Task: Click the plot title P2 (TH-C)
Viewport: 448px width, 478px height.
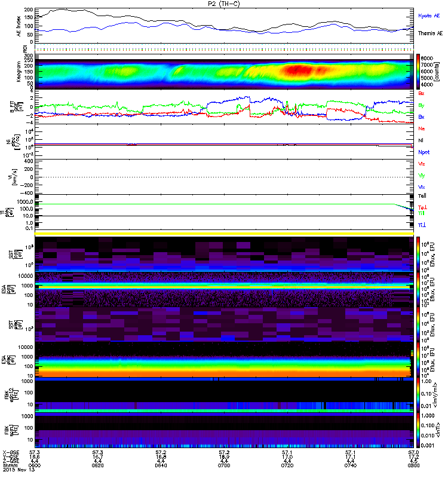Action: point(223,4)
